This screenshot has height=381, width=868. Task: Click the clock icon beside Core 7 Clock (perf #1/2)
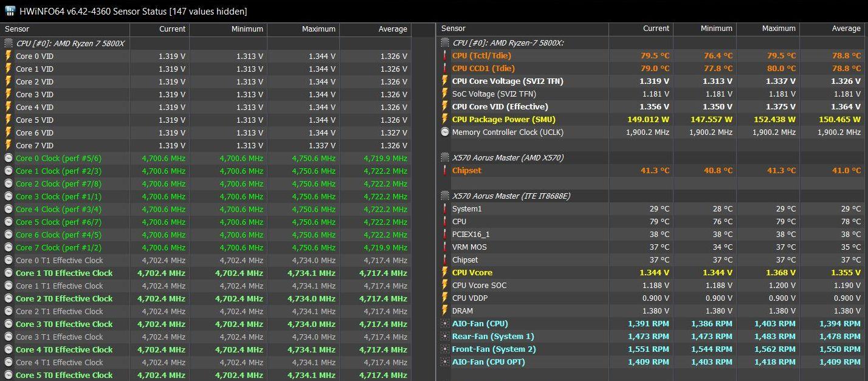pos(9,247)
